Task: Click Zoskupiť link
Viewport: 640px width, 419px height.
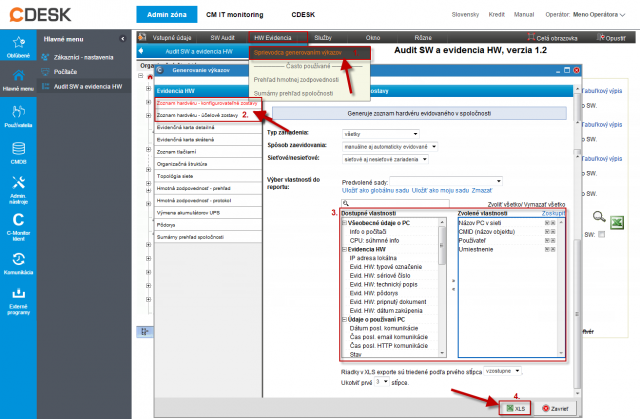Action: (x=553, y=213)
